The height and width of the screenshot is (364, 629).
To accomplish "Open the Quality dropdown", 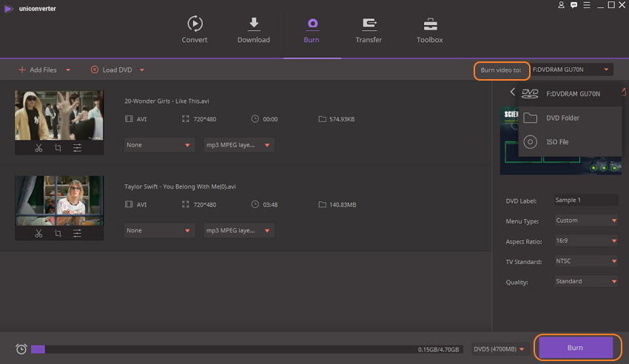I will click(586, 281).
